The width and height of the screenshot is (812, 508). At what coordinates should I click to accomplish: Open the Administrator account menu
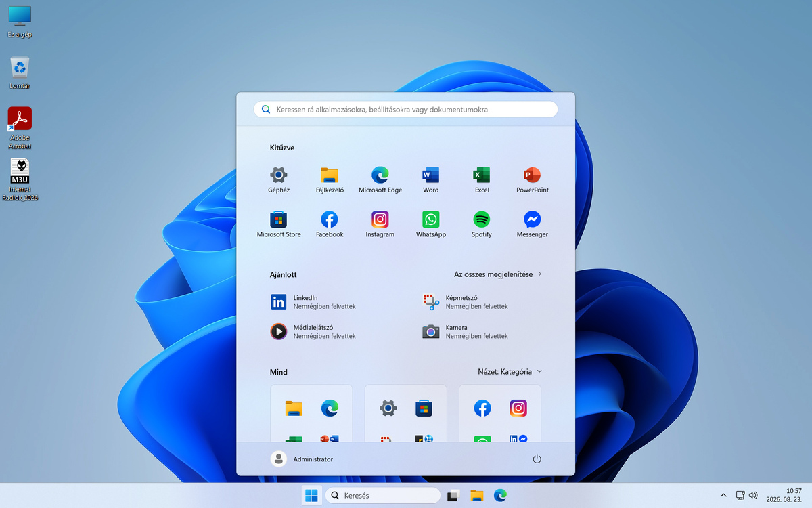pos(302,459)
